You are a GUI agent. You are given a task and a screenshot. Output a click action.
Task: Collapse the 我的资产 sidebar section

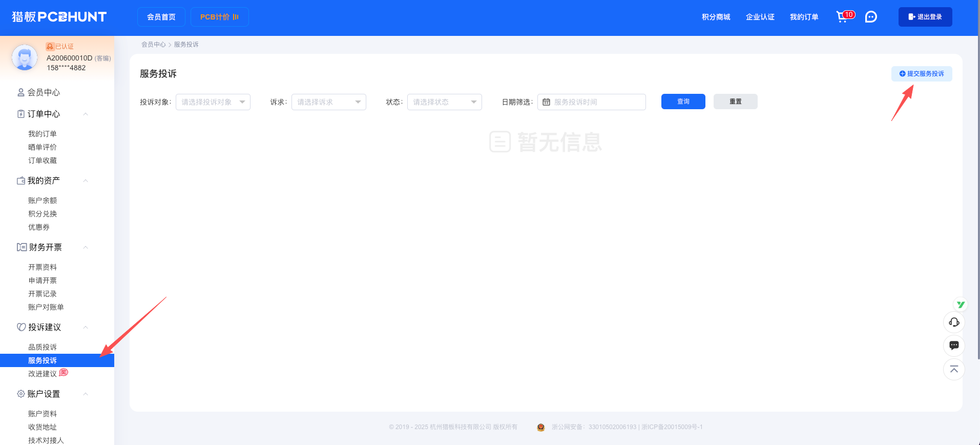coord(86,180)
